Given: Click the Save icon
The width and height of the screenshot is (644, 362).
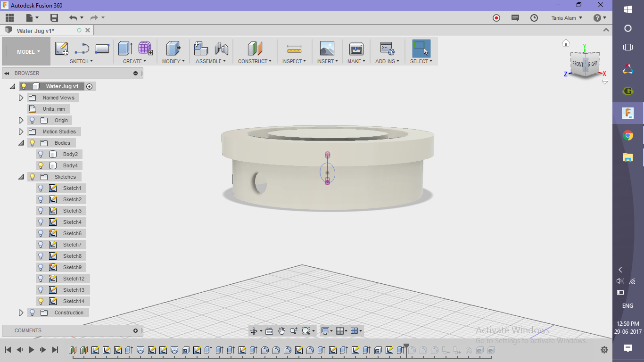Looking at the screenshot, I should pos(54,18).
